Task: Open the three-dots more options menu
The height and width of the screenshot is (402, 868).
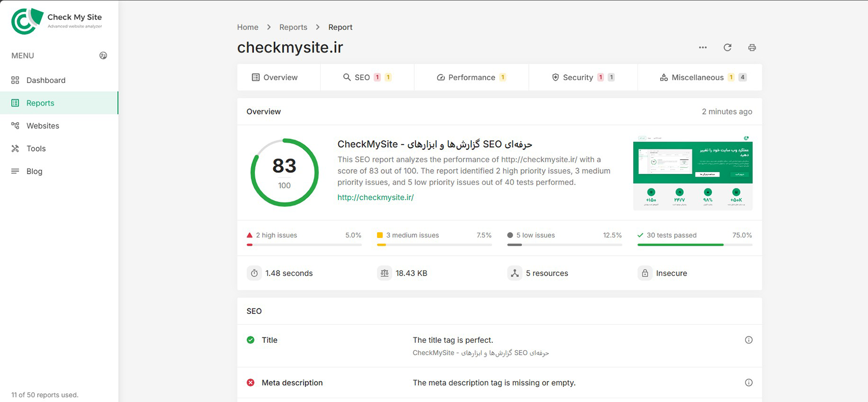Action: click(703, 47)
